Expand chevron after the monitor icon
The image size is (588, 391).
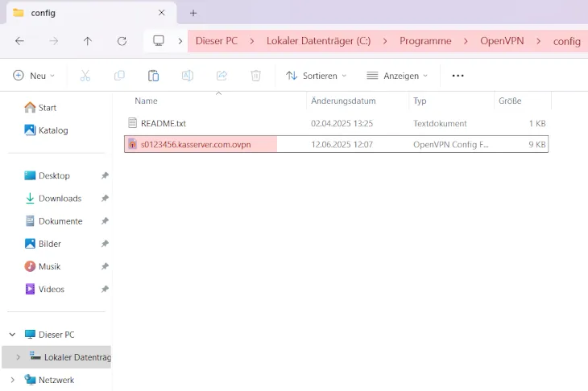[180, 41]
